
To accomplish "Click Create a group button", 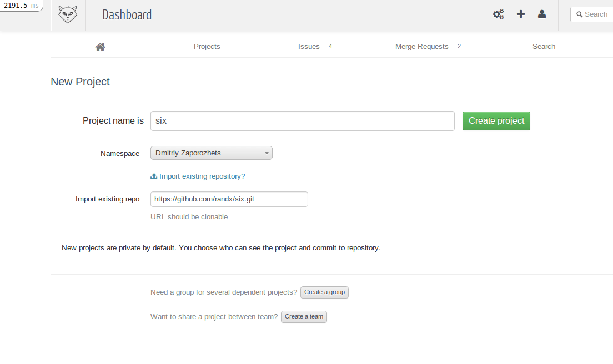I will pyautogui.click(x=324, y=292).
